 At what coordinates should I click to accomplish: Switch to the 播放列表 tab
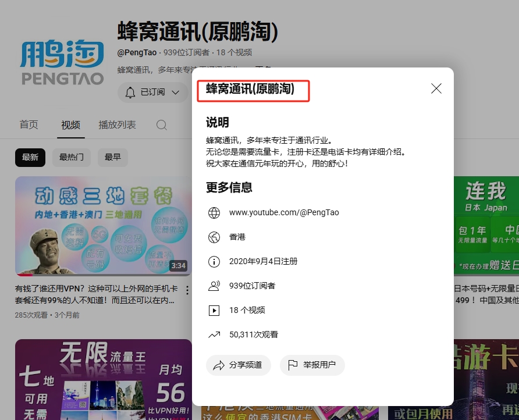[x=117, y=125]
